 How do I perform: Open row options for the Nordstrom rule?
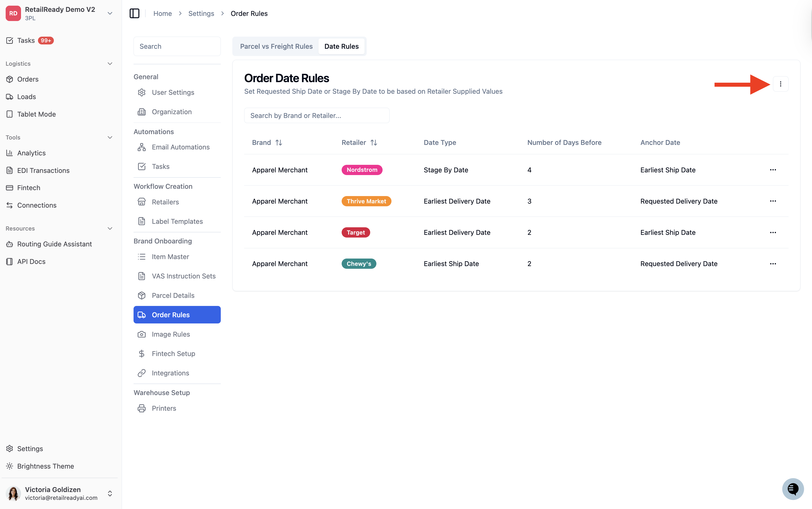tap(773, 170)
